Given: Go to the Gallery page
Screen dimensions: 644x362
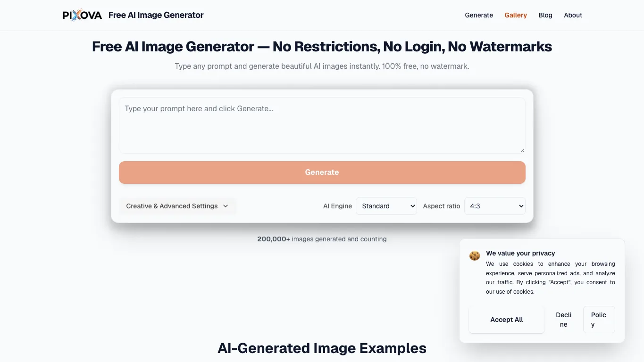Looking at the screenshot, I should [516, 15].
